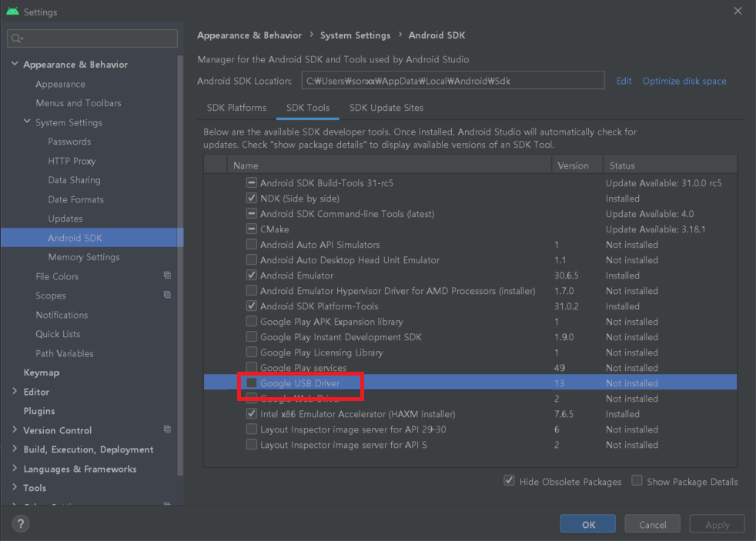The width and height of the screenshot is (756, 541).
Task: Check the Google USB Driver checkbox
Action: [251, 383]
